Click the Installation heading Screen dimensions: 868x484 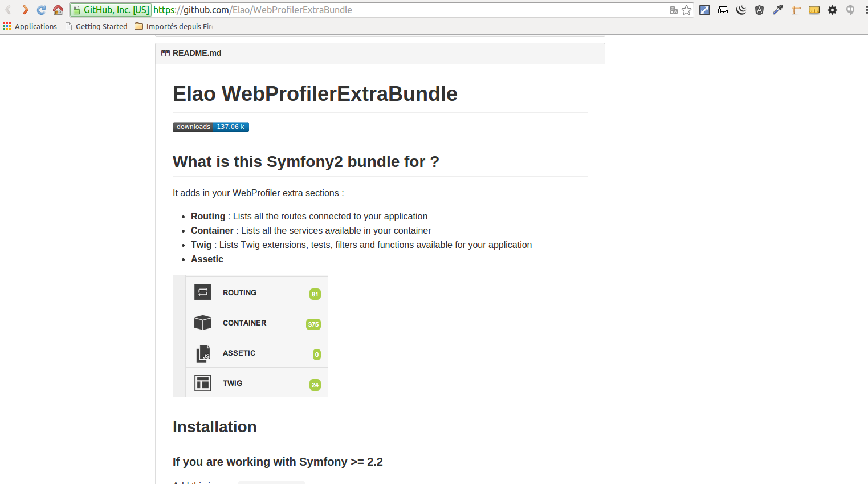215,427
